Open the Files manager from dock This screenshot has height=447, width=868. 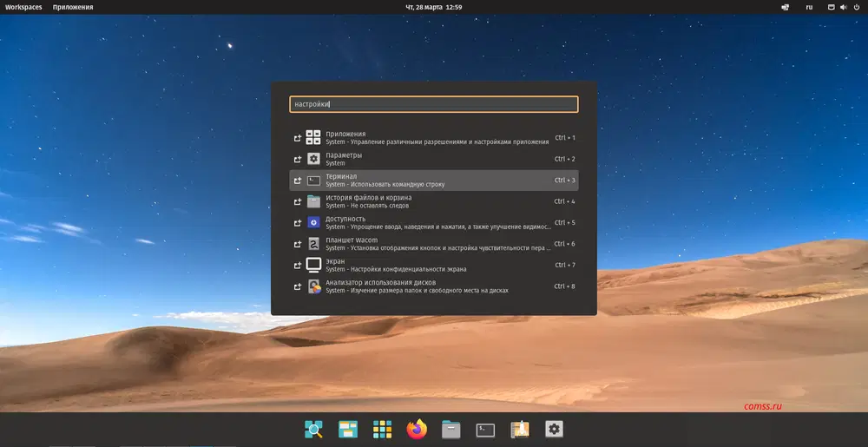click(x=450, y=429)
